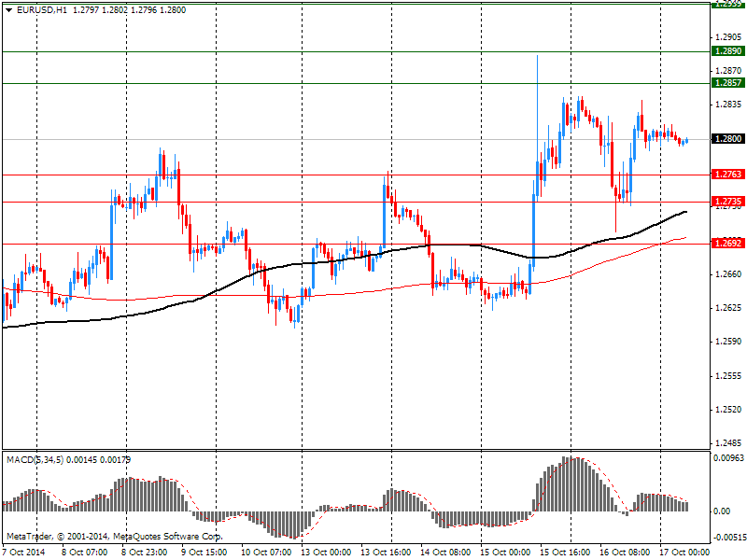Select the MACD zero level 0.00 label

tap(722, 511)
